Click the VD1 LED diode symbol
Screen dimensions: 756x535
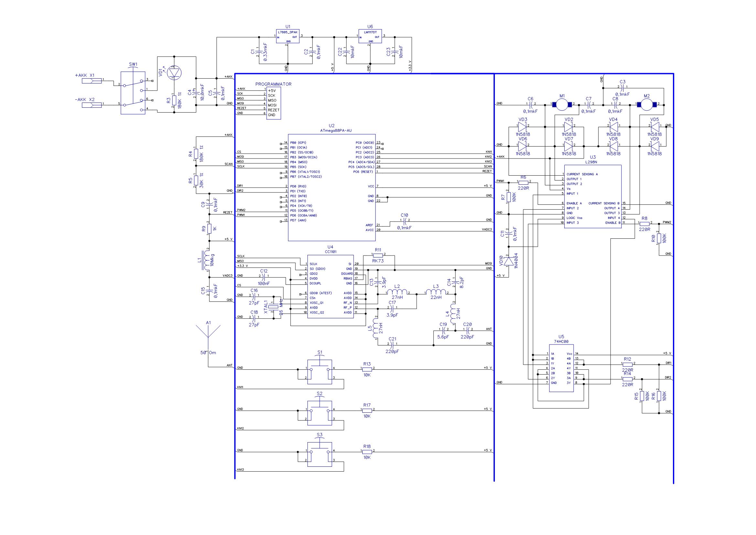click(175, 73)
